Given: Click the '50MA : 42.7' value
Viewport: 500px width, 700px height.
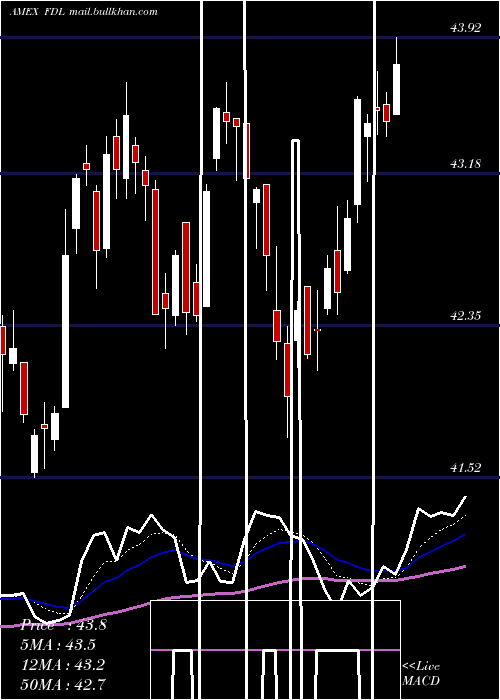Looking at the screenshot, I should pyautogui.click(x=63, y=684).
